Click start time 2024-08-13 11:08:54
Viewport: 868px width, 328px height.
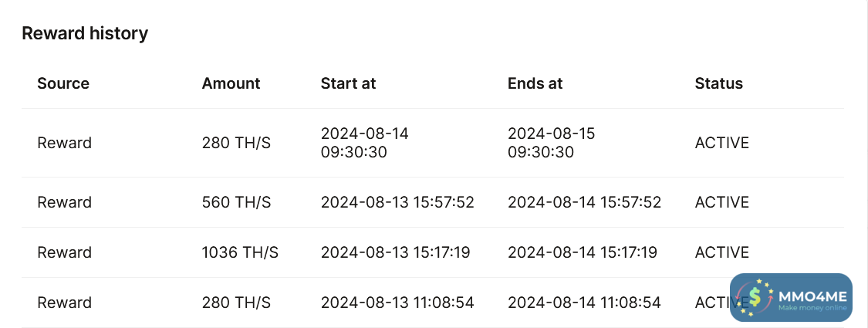(397, 303)
